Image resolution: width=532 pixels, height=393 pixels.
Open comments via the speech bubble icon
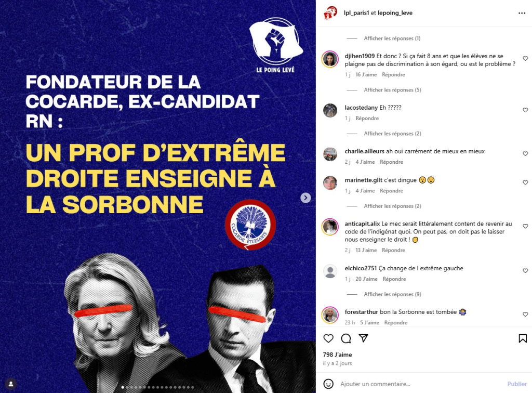click(345, 338)
